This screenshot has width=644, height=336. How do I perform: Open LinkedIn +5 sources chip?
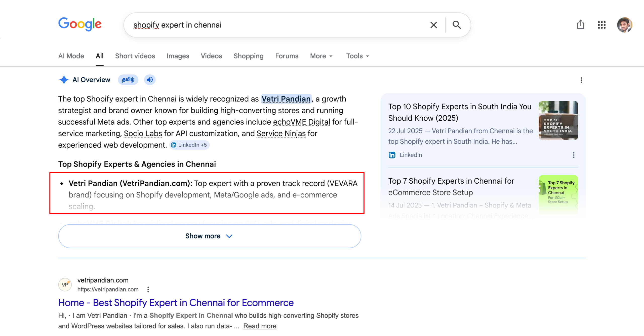[x=189, y=145]
